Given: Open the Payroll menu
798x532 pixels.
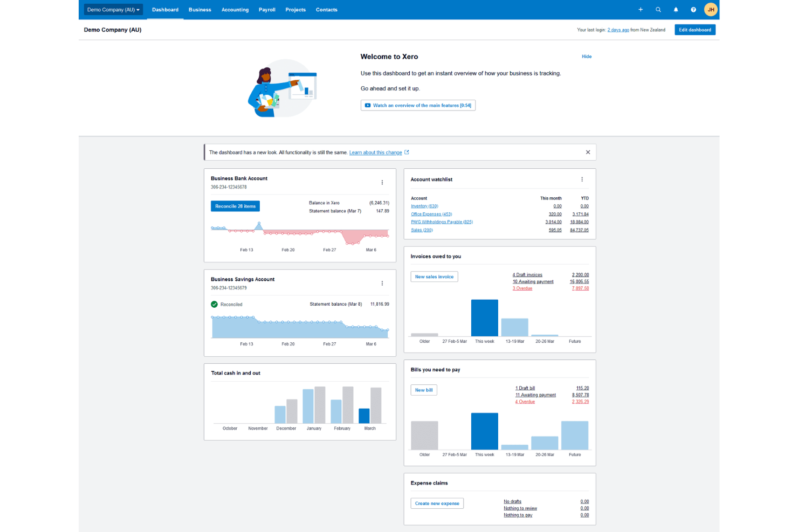Looking at the screenshot, I should pos(267,10).
